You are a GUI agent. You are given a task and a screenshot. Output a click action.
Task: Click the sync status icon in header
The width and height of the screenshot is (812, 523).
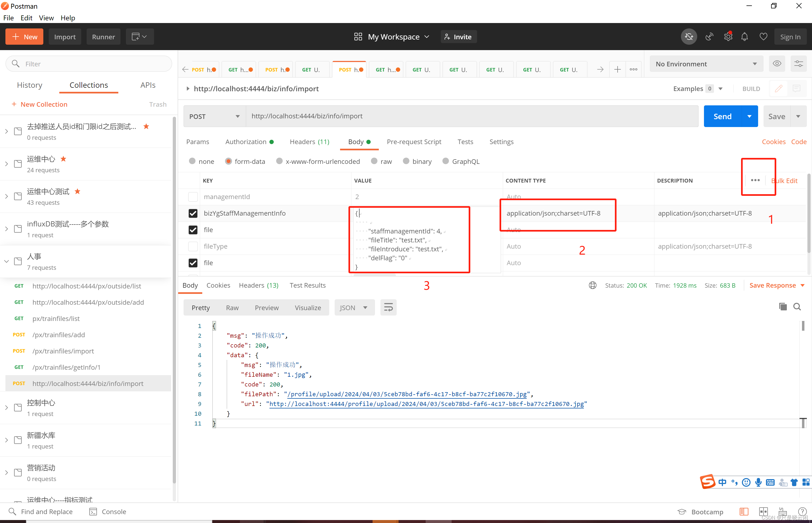689,37
